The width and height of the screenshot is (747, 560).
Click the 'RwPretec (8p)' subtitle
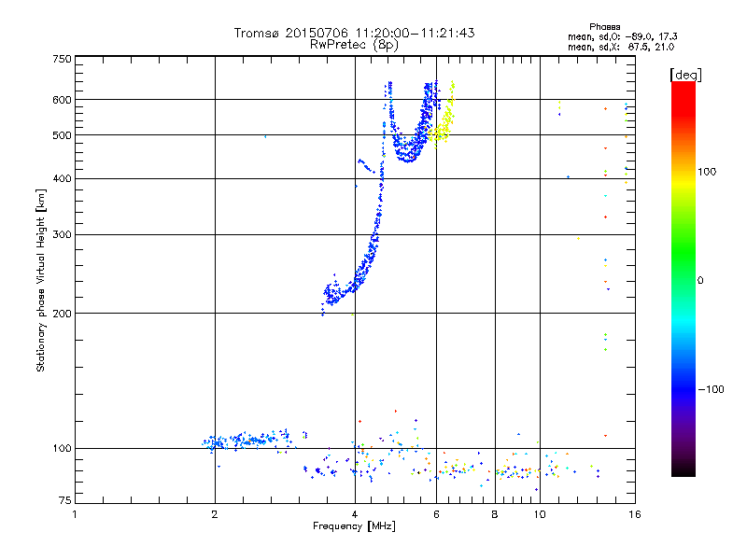point(354,45)
